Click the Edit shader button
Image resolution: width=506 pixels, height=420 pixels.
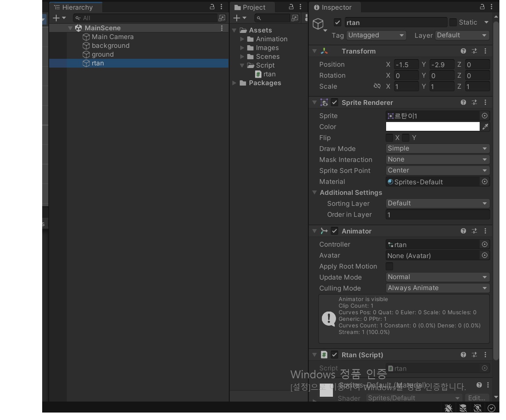pyautogui.click(x=477, y=398)
